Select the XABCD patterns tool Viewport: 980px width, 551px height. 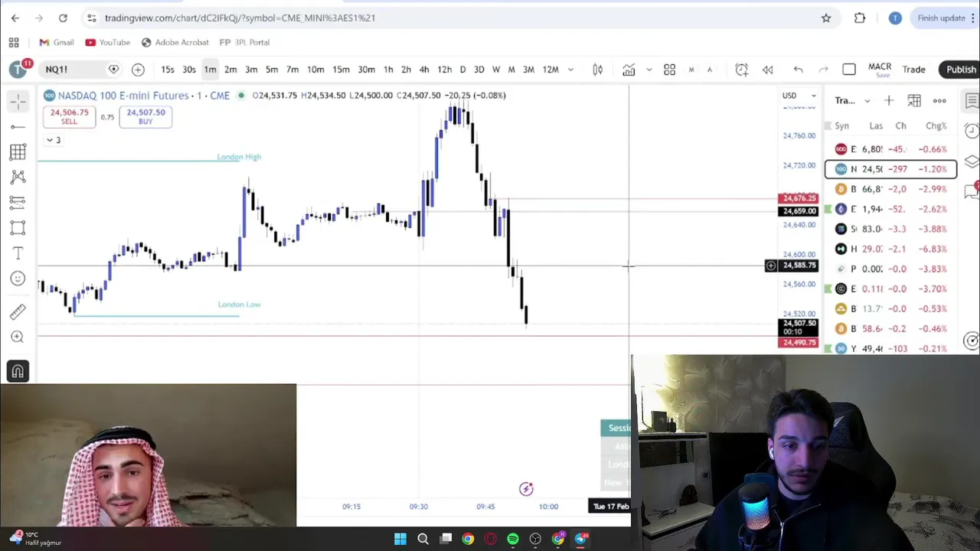(18, 177)
